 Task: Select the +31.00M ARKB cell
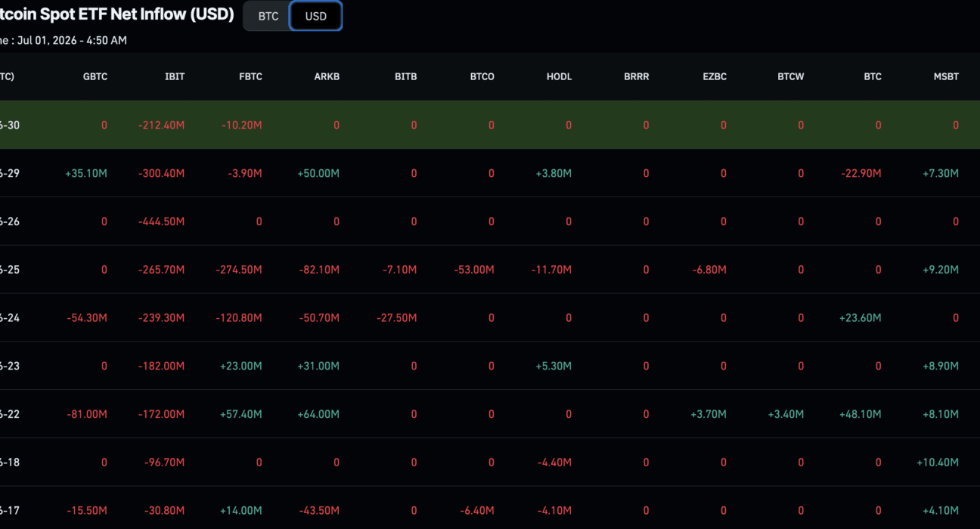coord(318,366)
